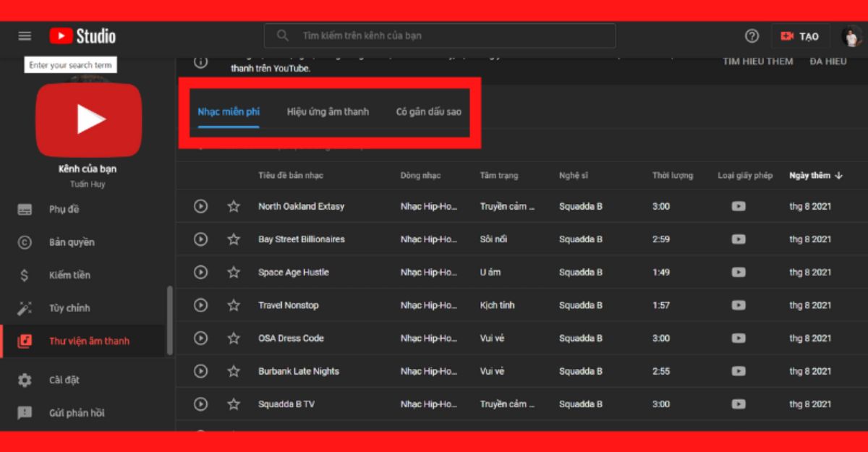Play the track Space Age Hustle
Image resolution: width=868 pixels, height=452 pixels.
201,273
